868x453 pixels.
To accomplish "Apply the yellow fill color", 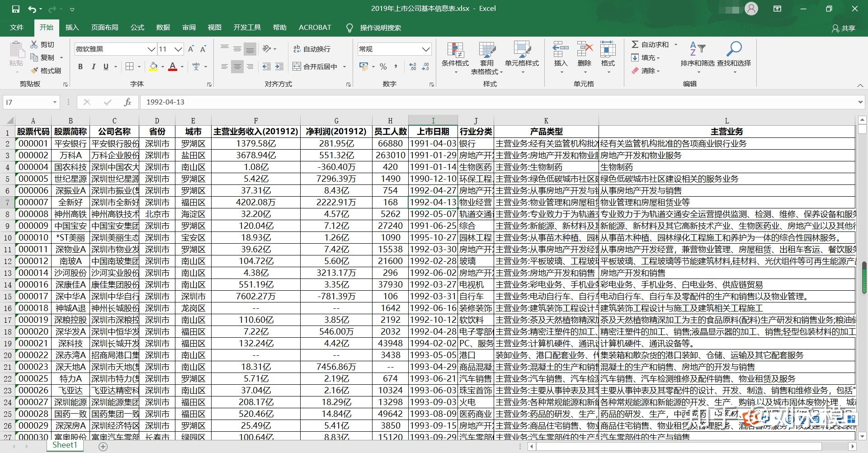I will (x=153, y=66).
